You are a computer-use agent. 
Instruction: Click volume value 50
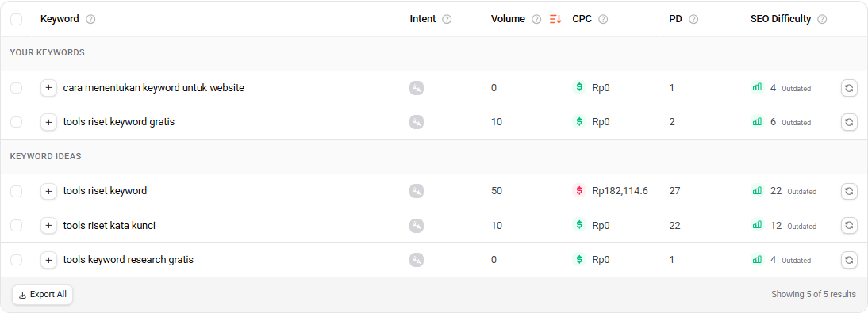[x=497, y=191]
